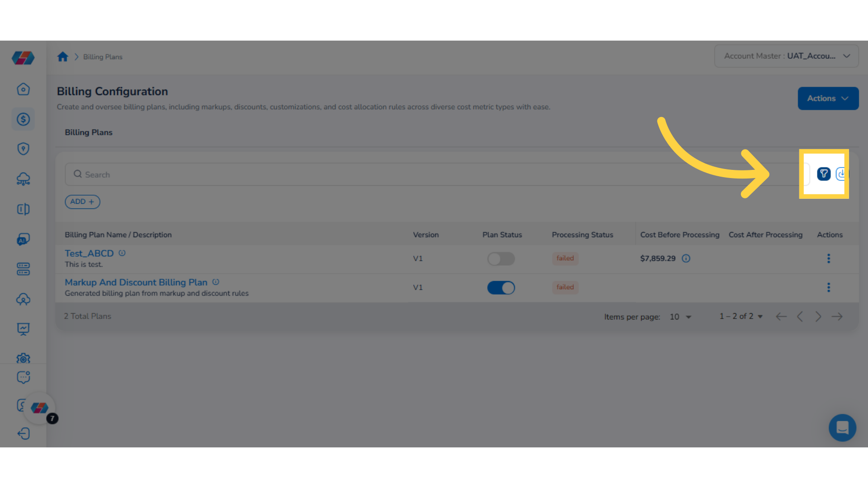This screenshot has width=868, height=488.
Task: Click the Billing Configuration heading
Action: (112, 91)
